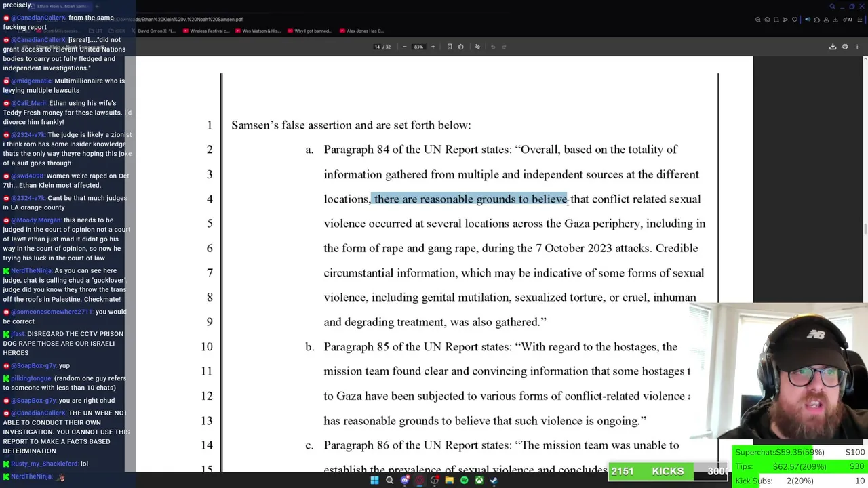This screenshot has height=488, width=868.
Task: Click the Superchats $59.35 goal bar
Action: click(x=800, y=452)
